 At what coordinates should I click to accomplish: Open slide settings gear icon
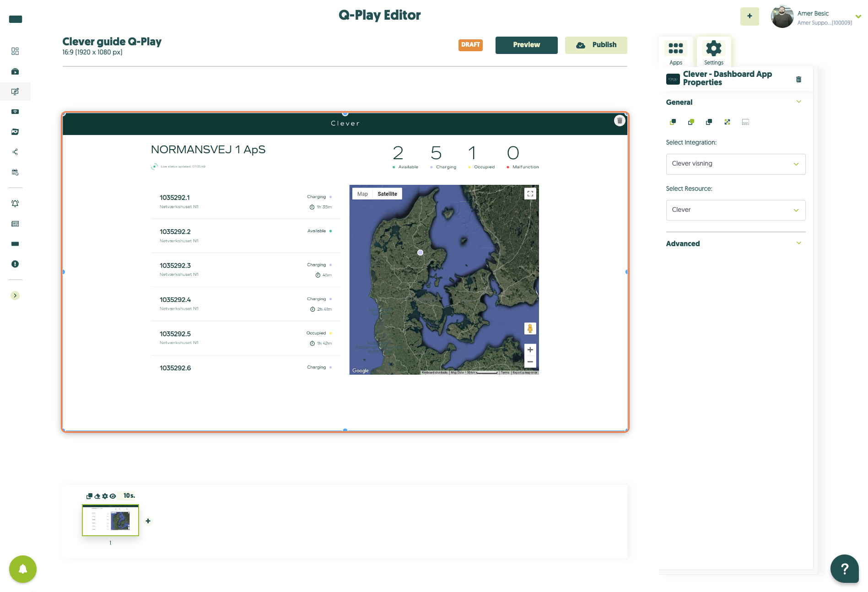[x=105, y=496]
